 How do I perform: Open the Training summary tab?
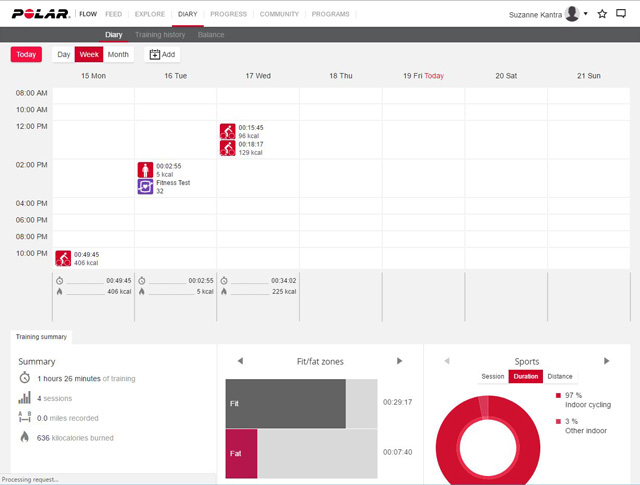41,337
